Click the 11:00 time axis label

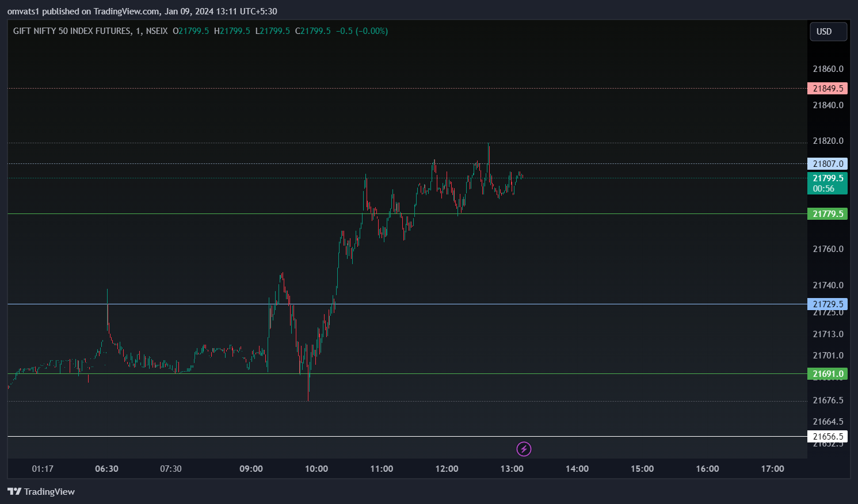382,469
